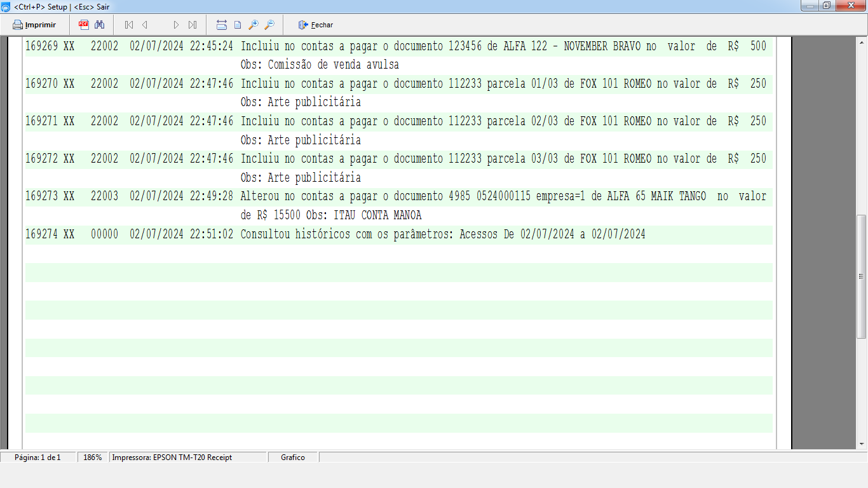Click 'Consultou históricos com os parâmetros' text

tap(346, 234)
